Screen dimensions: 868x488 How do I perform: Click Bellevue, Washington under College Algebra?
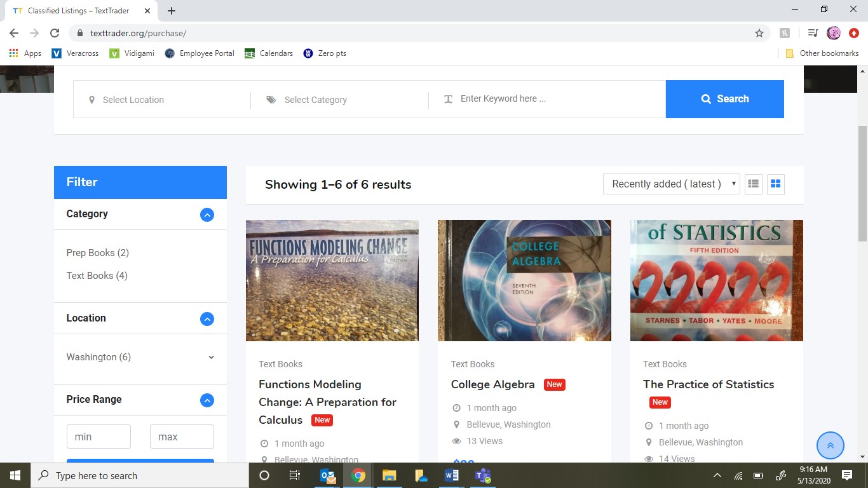click(x=508, y=424)
